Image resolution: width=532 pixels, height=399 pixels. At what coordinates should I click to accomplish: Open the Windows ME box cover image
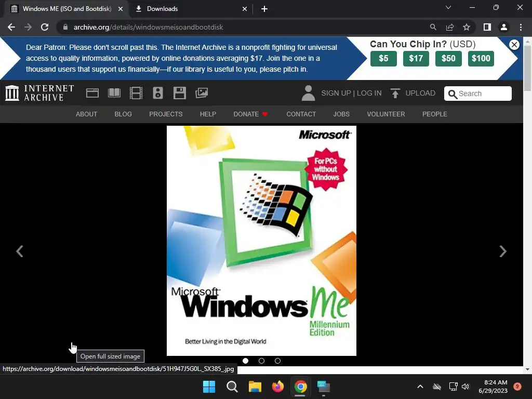(x=261, y=241)
